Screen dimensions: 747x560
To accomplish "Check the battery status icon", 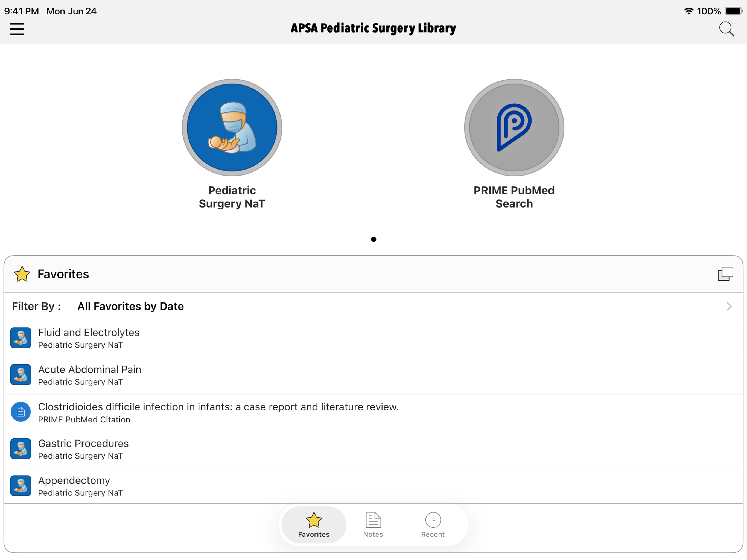I will tap(734, 11).
